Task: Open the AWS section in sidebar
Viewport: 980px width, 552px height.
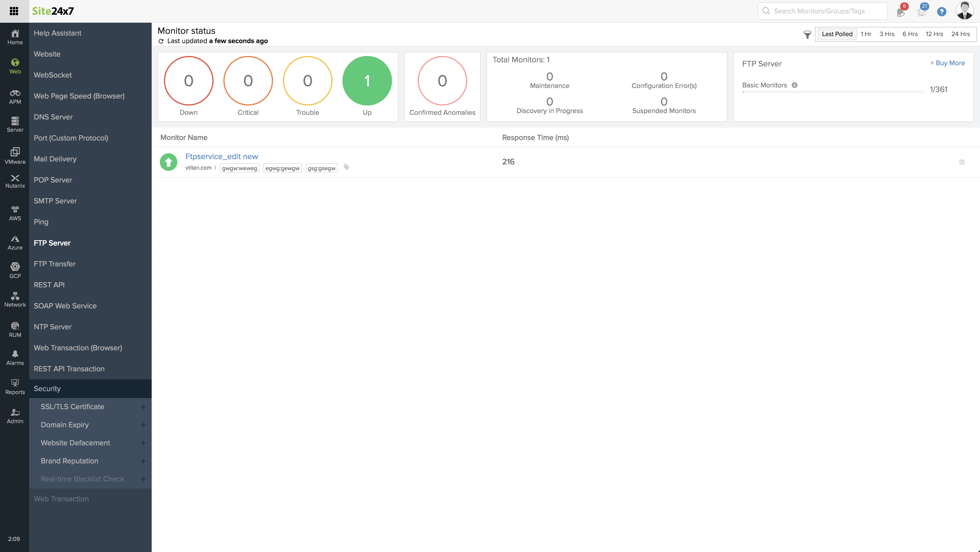Action: pos(15,213)
